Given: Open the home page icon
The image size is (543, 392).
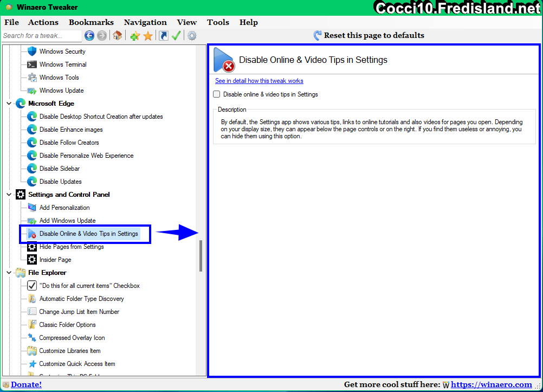Looking at the screenshot, I should (118, 35).
